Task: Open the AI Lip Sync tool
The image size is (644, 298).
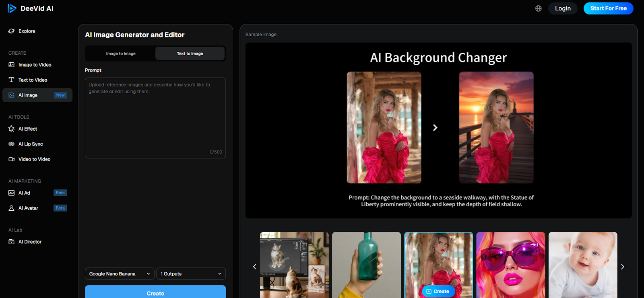Action: pos(31,144)
